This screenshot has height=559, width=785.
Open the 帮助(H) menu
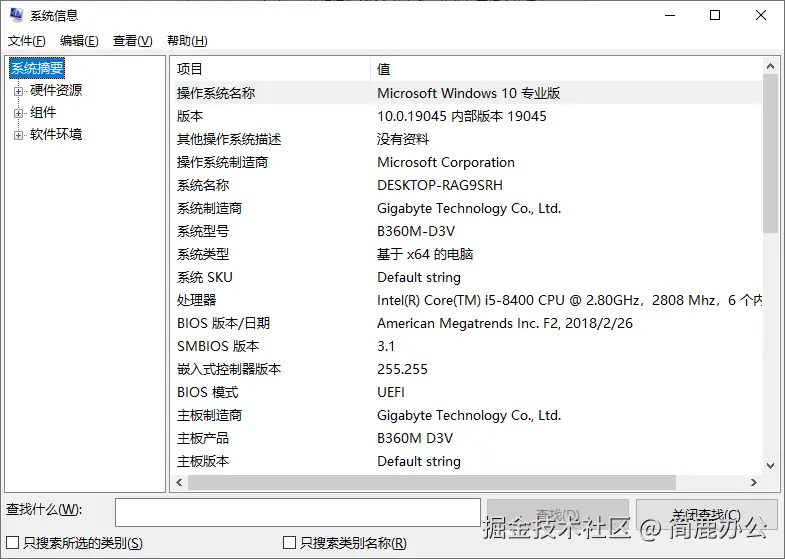coord(187,41)
